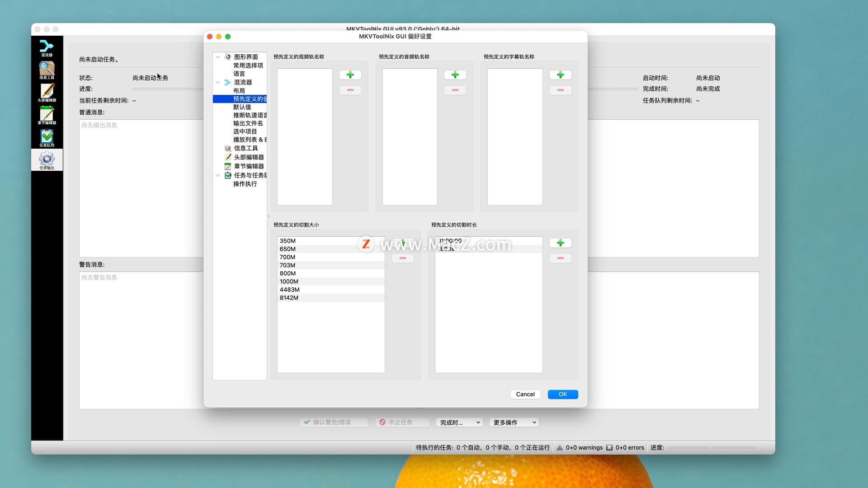Screen dimensions: 868x488
Task: Select 选中项目 in preferences tree
Action: click(x=245, y=131)
